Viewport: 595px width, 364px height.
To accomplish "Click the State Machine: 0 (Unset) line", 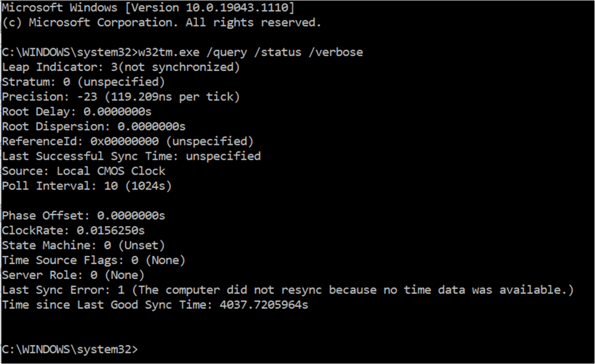I will pos(83,245).
